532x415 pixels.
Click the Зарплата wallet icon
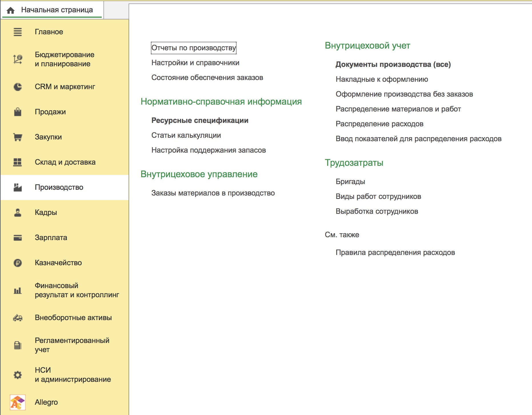18,238
